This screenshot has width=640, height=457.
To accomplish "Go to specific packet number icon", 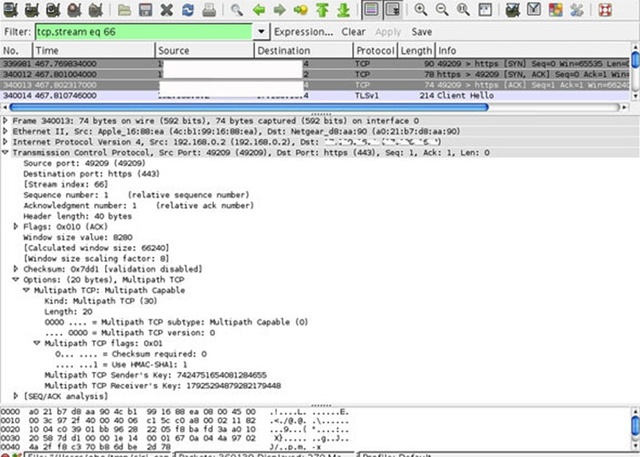I will pos(301,9).
